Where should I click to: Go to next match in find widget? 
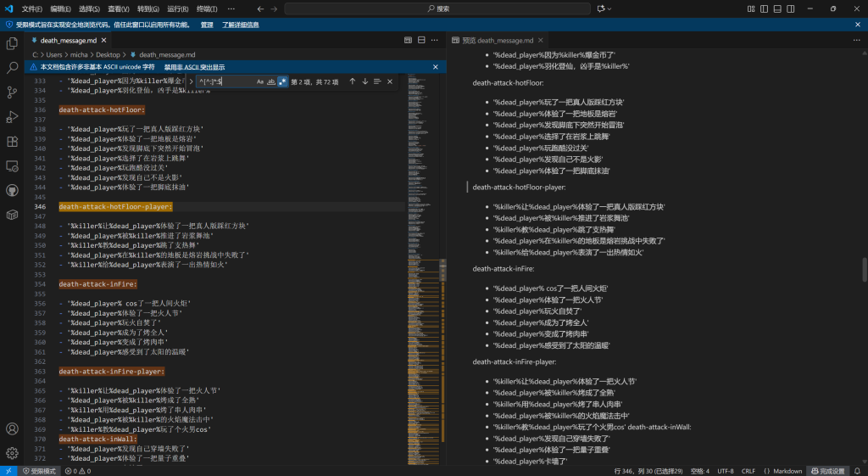coord(365,81)
